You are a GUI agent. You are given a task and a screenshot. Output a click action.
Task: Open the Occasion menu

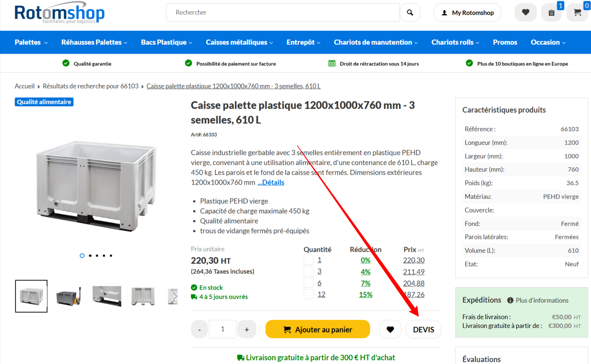click(548, 42)
